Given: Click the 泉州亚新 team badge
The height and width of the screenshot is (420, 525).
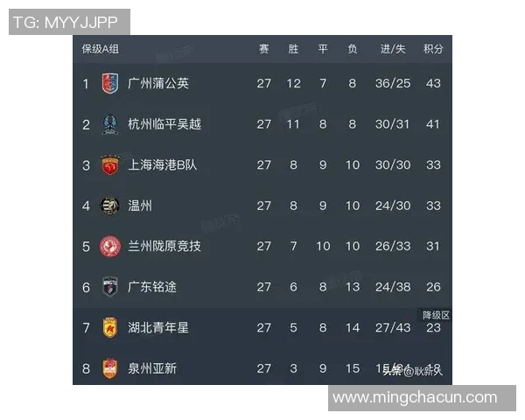Looking at the screenshot, I should 109,368.
